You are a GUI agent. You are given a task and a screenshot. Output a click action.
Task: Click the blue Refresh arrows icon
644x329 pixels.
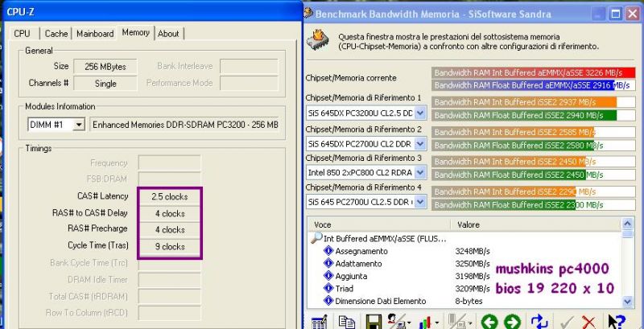pos(539,322)
